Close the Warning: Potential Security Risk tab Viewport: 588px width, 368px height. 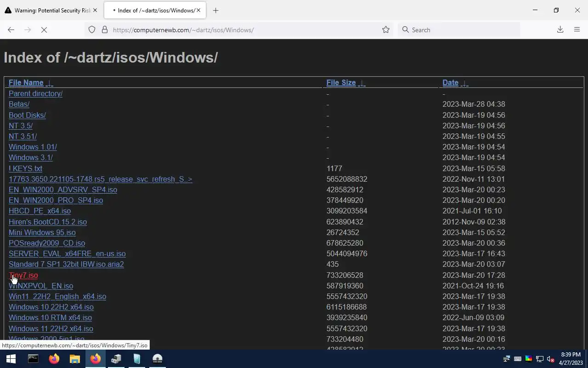point(95,10)
